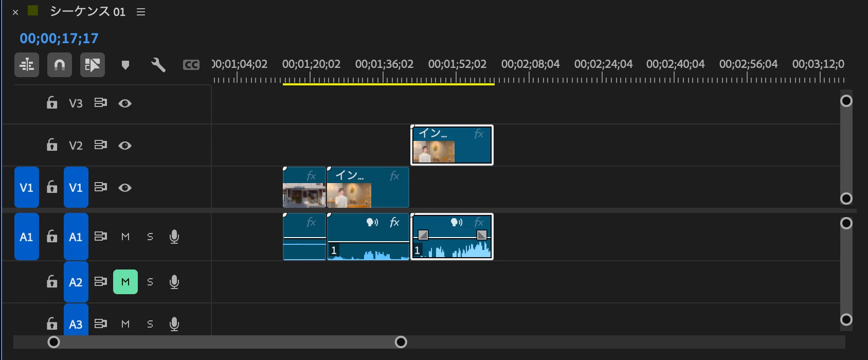Click left handle of horizontal zoom scrollbar
Viewport: 868px width, 360px height.
click(53, 342)
